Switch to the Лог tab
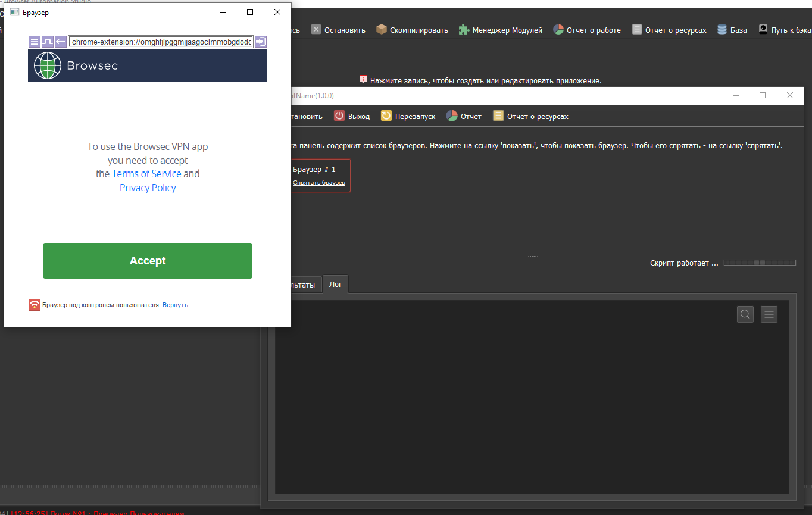This screenshot has height=515, width=812. (x=336, y=285)
